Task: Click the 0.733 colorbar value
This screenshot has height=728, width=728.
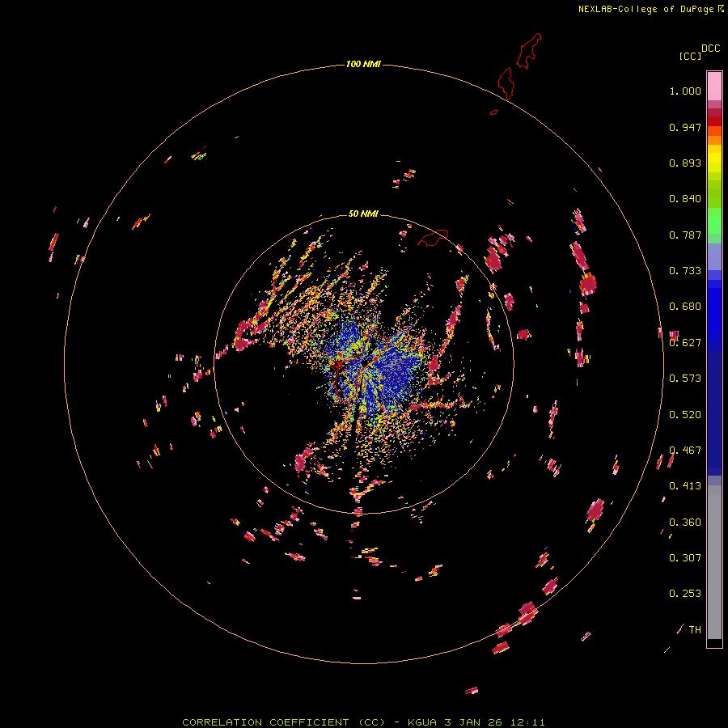Action: [685, 271]
